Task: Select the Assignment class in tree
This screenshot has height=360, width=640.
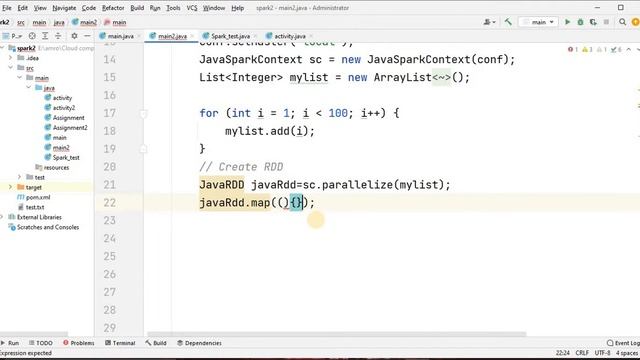Action: 64,118
